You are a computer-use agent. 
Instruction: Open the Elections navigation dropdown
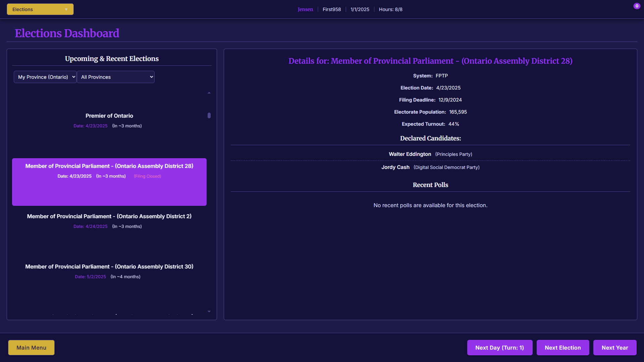coord(40,9)
